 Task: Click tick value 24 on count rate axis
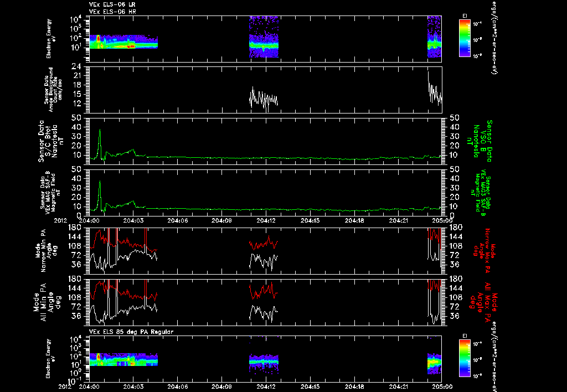(x=76, y=67)
